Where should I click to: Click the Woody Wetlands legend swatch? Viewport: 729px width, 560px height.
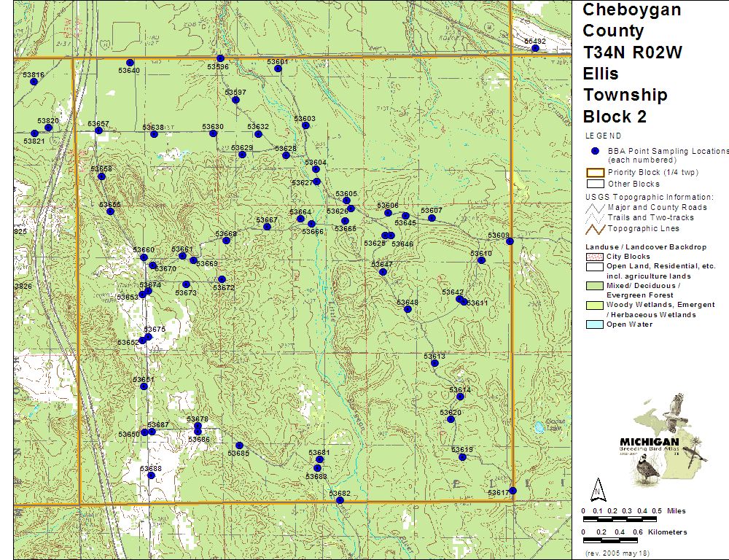[x=595, y=305]
